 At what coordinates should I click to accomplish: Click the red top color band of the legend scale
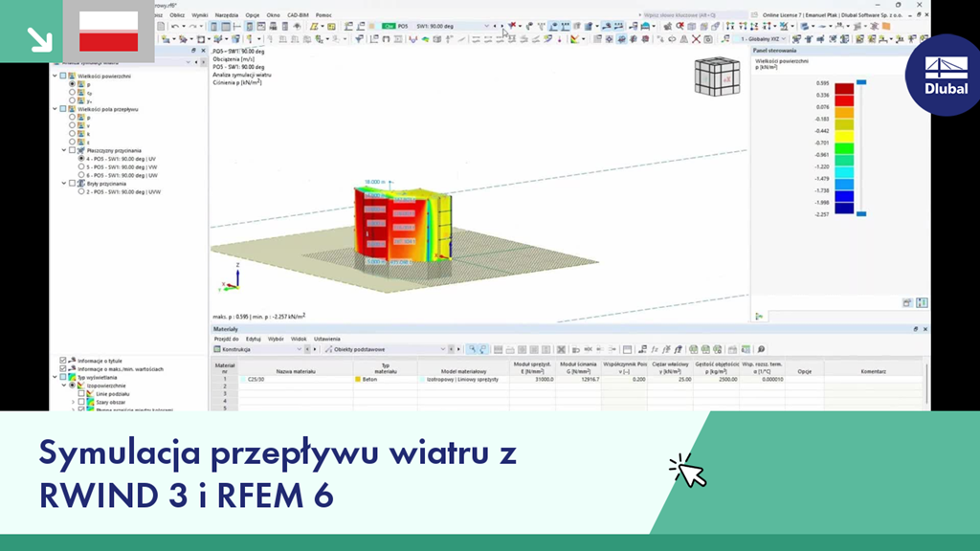pos(845,88)
